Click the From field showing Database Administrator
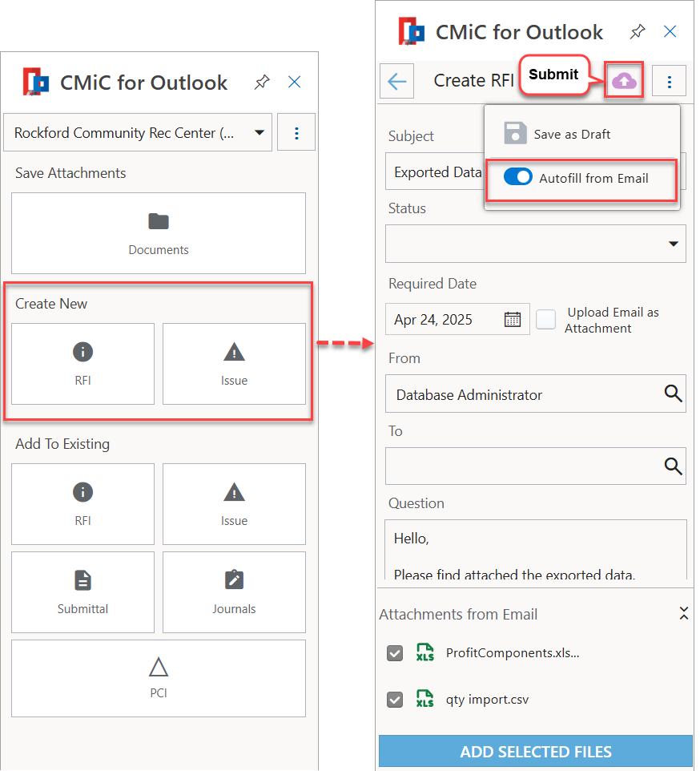This screenshot has height=771, width=700. click(536, 394)
